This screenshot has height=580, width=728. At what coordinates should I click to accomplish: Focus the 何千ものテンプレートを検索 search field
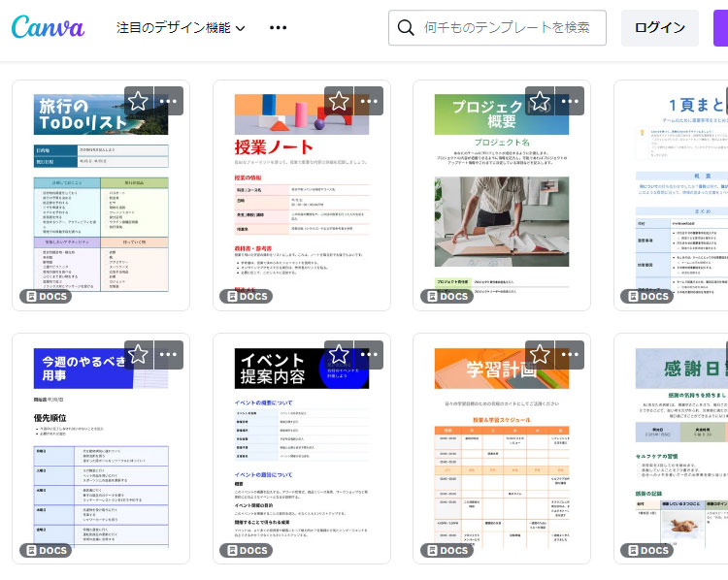497,28
